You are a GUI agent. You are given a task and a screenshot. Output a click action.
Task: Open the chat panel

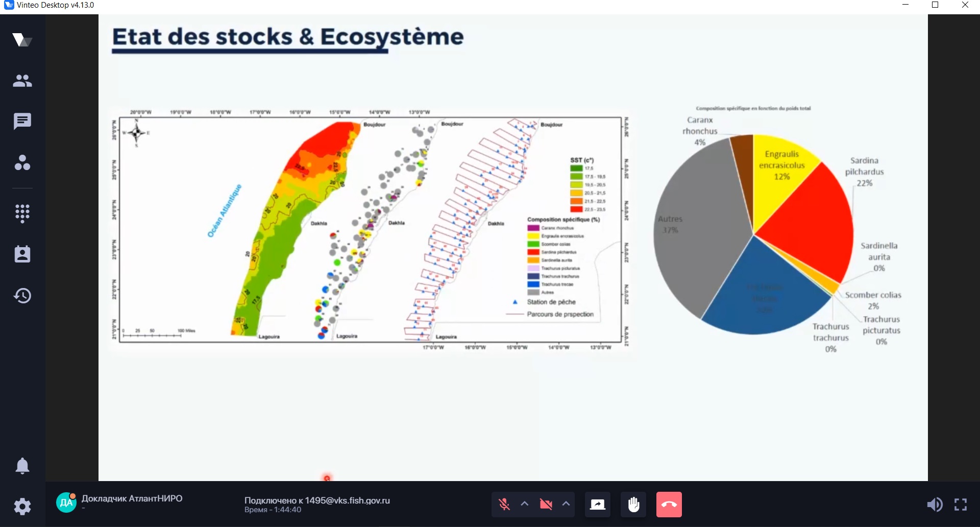22,122
